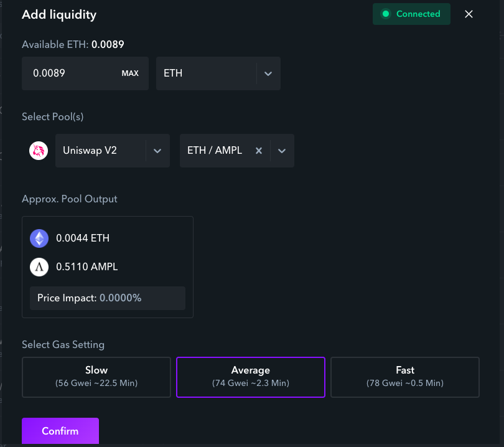Click the Confirm button
This screenshot has width=504, height=447.
(60, 431)
